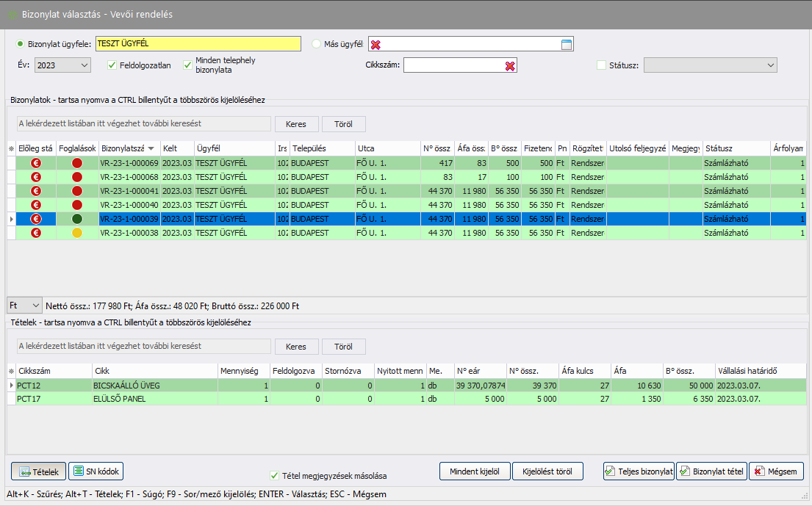This screenshot has height=506, width=812.
Task: Expand the Státusz combo box
Action: (x=769, y=65)
